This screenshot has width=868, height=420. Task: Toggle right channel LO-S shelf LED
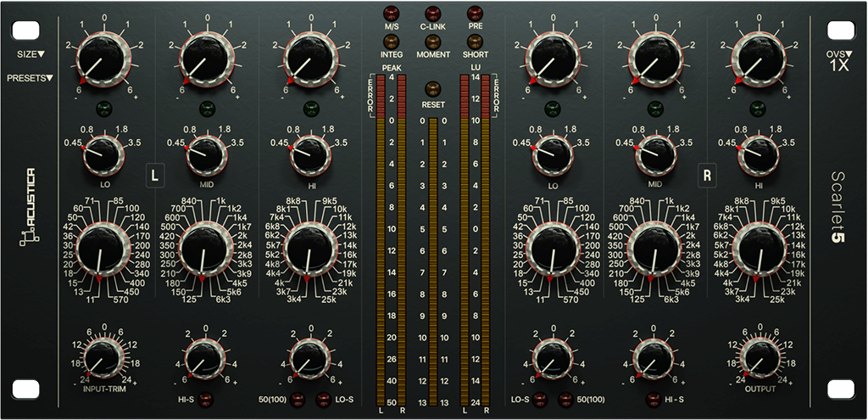(x=539, y=399)
